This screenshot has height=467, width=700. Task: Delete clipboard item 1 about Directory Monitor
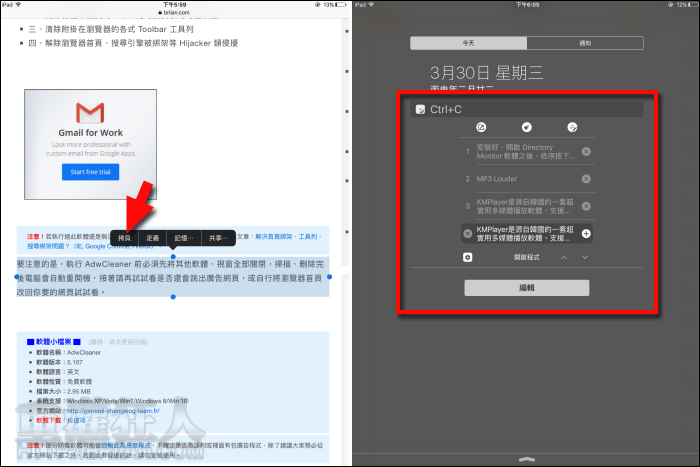(x=586, y=152)
